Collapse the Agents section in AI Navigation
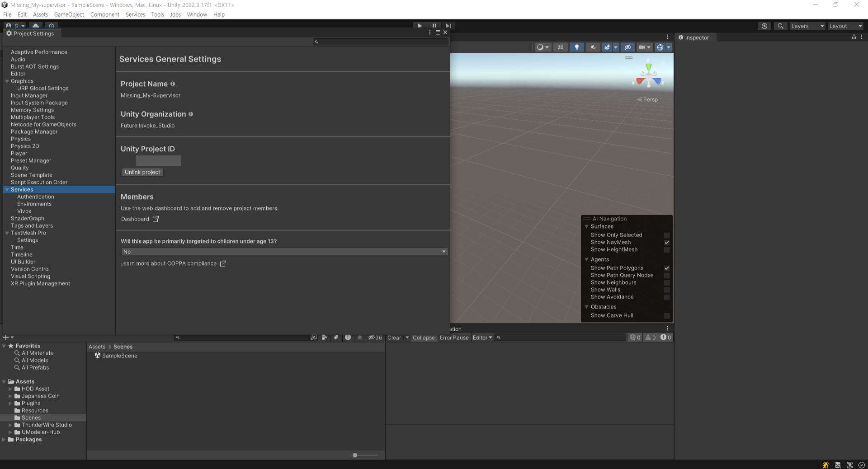The height and width of the screenshot is (469, 868). tap(587, 259)
